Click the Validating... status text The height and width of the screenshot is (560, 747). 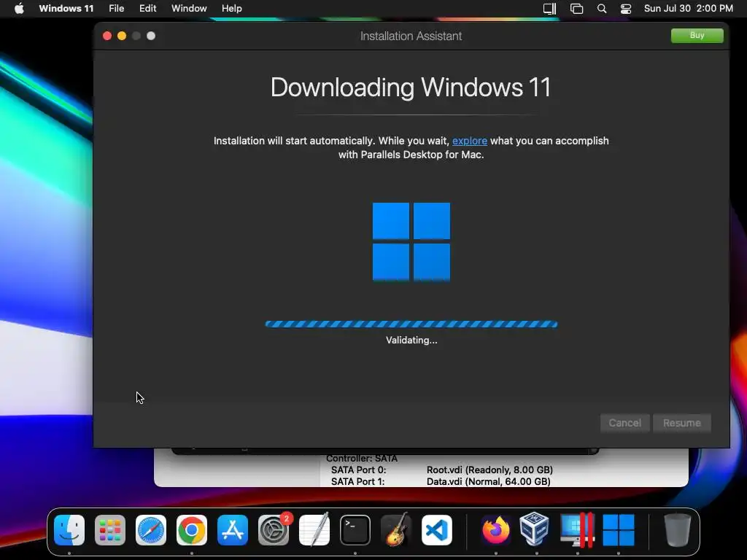pyautogui.click(x=411, y=340)
